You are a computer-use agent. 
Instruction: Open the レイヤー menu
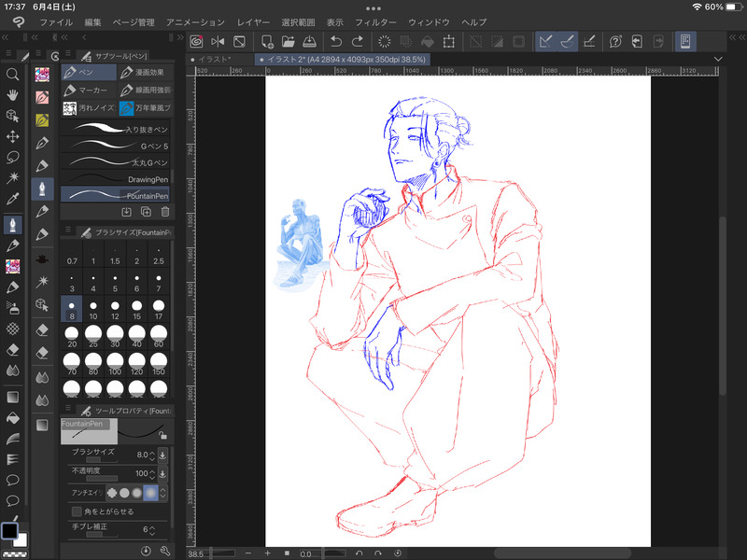click(x=253, y=22)
